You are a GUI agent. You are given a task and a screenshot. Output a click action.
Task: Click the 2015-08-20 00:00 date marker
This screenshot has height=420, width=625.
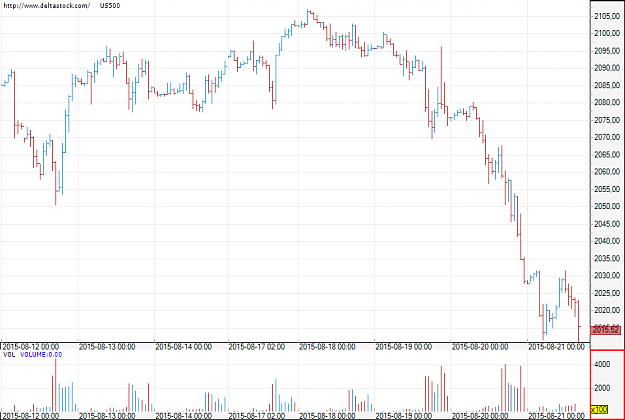point(480,347)
